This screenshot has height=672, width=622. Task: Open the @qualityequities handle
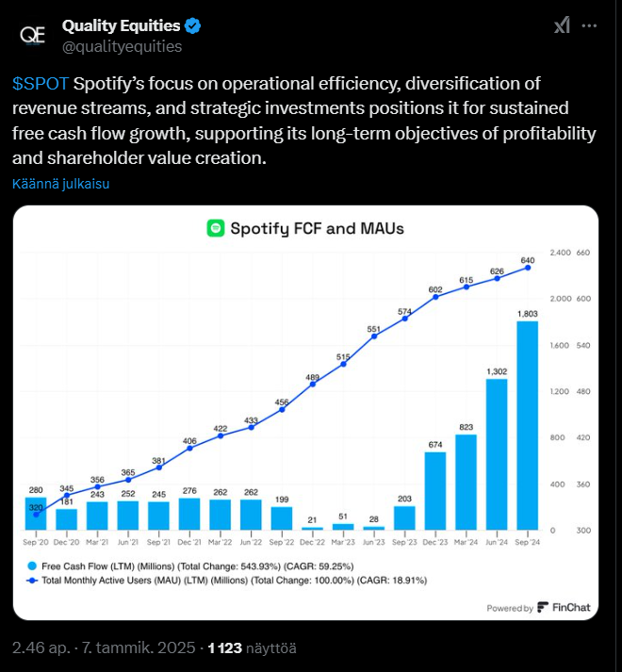point(122,46)
